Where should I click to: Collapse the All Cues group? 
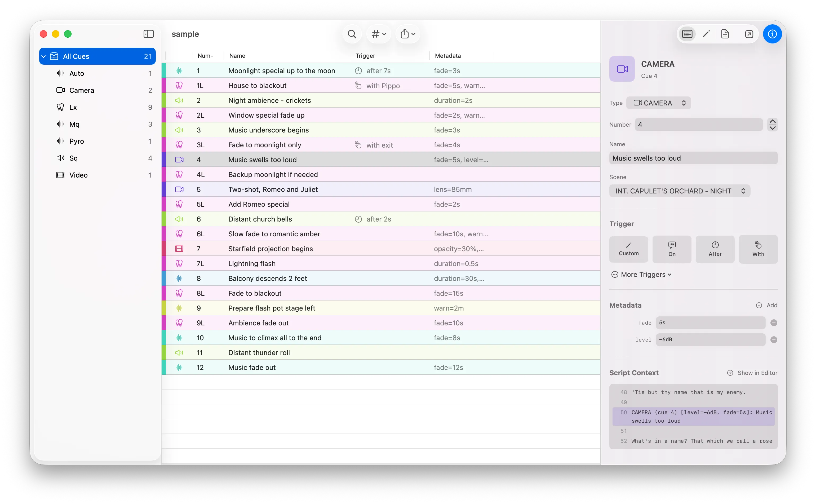tap(43, 56)
